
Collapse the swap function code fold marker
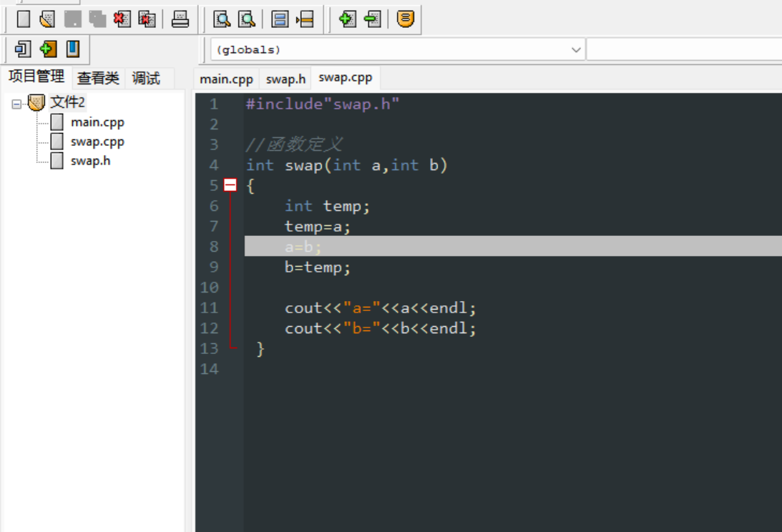coord(230,184)
